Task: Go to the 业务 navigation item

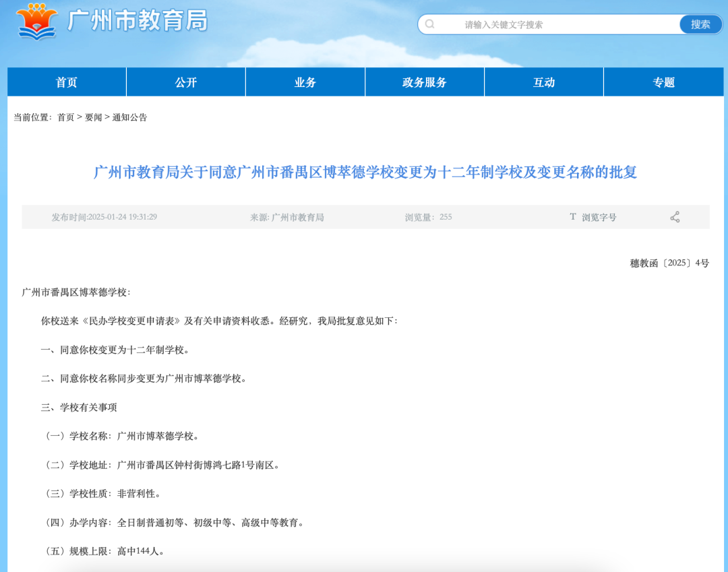Action: tap(305, 82)
